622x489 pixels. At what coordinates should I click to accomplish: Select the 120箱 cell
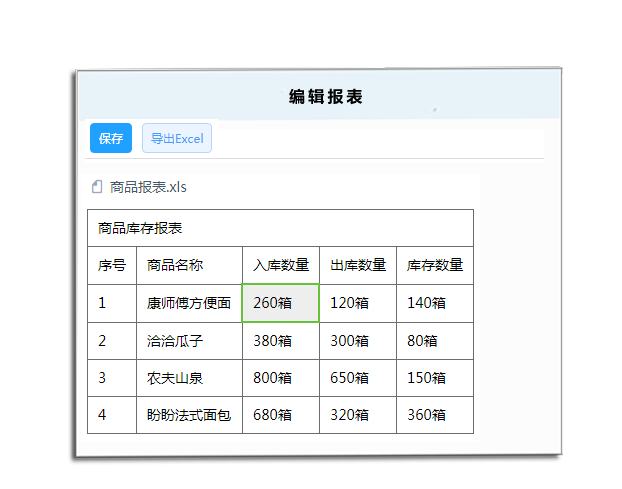[x=358, y=303]
